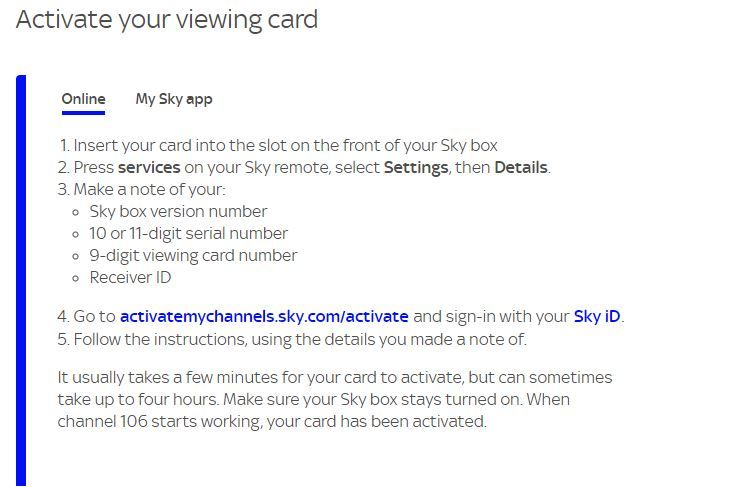Click the paragraph about activation time

click(335, 399)
